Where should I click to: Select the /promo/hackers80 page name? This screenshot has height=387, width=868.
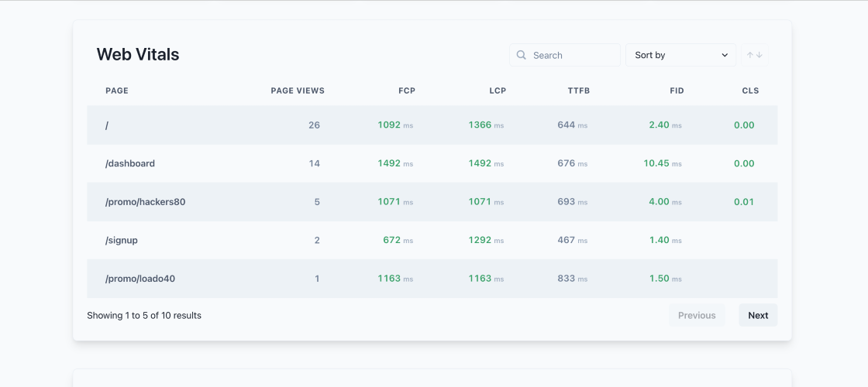(145, 202)
